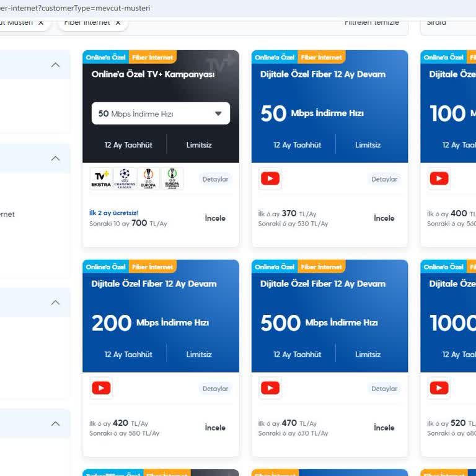The image size is (476, 476).
Task: Click YouTube icon on 1000 Mbps card
Action: [439, 388]
